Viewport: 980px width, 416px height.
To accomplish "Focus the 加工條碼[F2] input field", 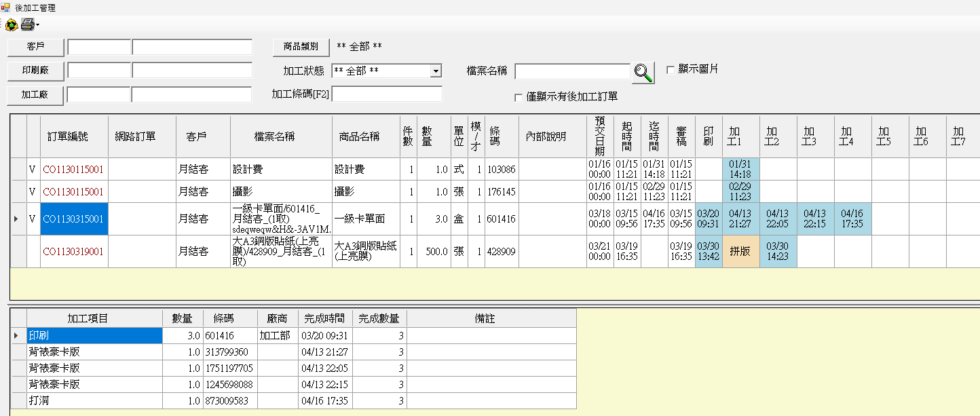I will [387, 94].
